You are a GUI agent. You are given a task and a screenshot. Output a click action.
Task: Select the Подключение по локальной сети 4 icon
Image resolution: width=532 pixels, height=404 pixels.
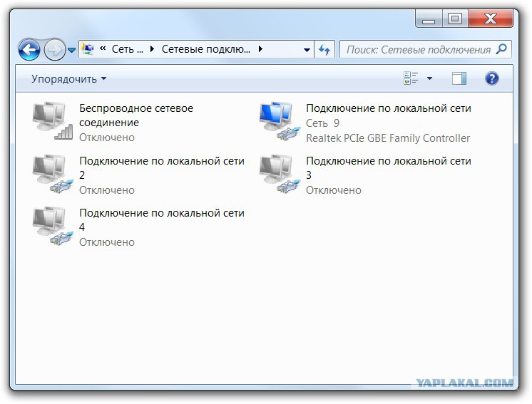tap(53, 226)
